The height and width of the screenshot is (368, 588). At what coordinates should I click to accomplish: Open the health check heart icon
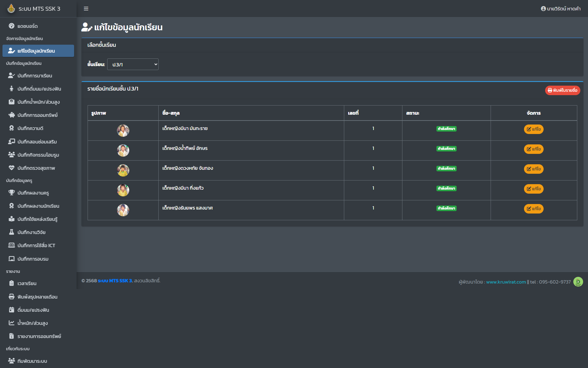(12, 168)
